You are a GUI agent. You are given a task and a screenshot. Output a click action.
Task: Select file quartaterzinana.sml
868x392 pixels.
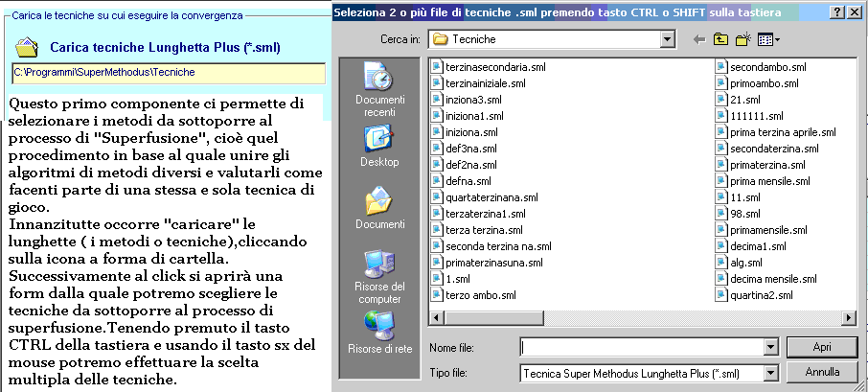[485, 197]
